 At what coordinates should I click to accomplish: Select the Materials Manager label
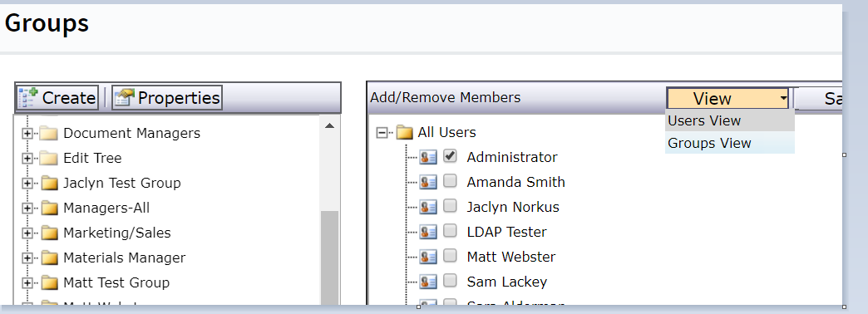pyautogui.click(x=125, y=258)
